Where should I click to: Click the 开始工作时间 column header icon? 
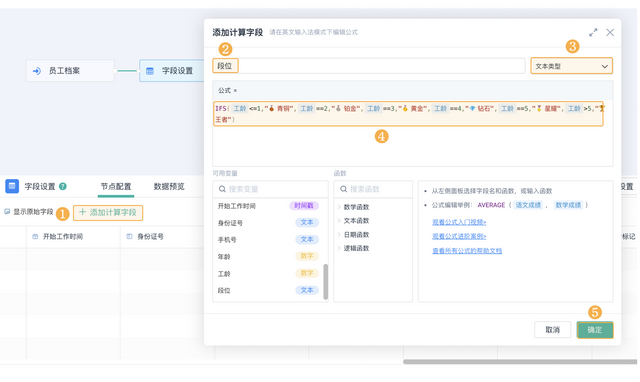(35, 237)
